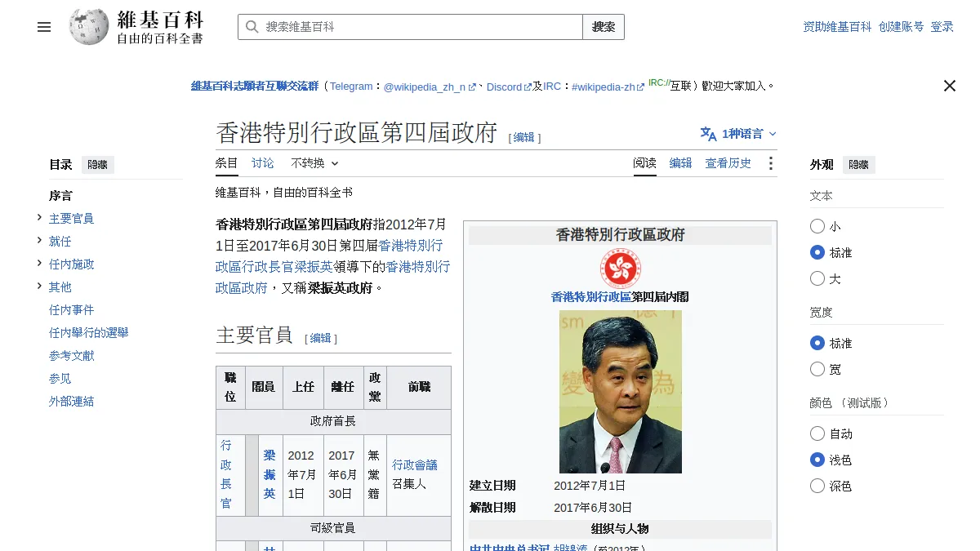Open the 1种语言 dropdown

click(x=739, y=134)
